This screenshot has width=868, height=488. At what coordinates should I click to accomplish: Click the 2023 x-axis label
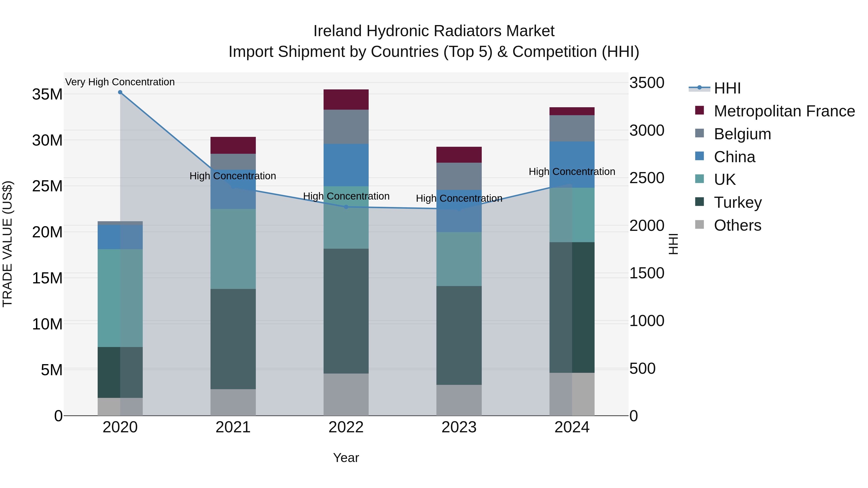(459, 427)
